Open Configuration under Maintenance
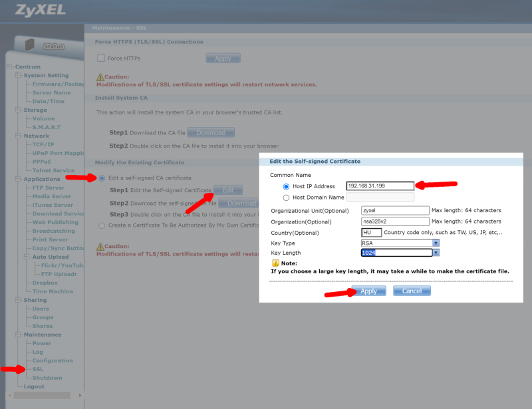The height and width of the screenshot is (409, 532). pos(53,360)
